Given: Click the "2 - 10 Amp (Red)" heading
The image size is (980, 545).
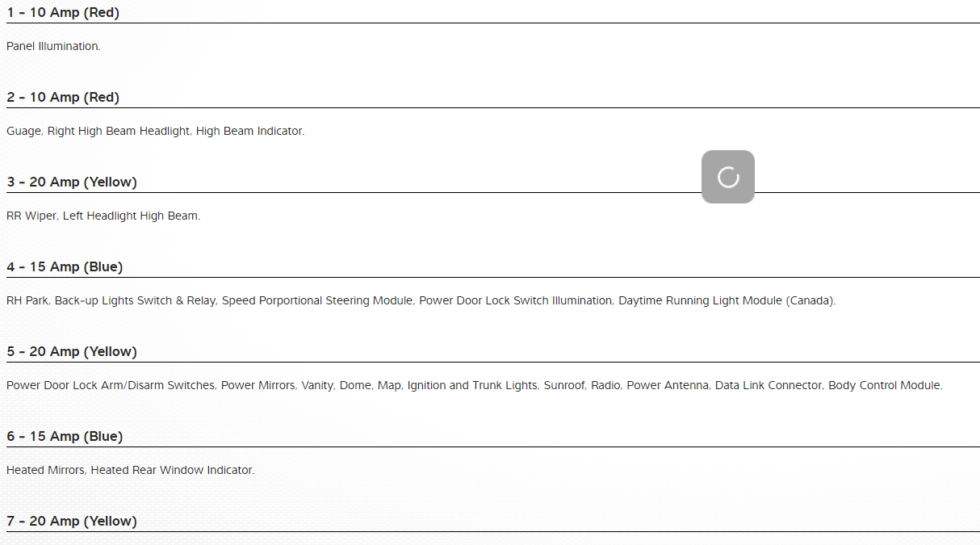Looking at the screenshot, I should pyautogui.click(x=63, y=98).
